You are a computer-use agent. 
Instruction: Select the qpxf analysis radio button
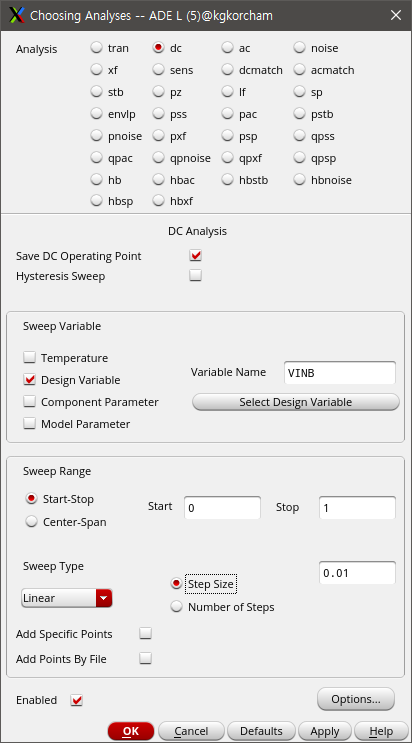(228, 157)
